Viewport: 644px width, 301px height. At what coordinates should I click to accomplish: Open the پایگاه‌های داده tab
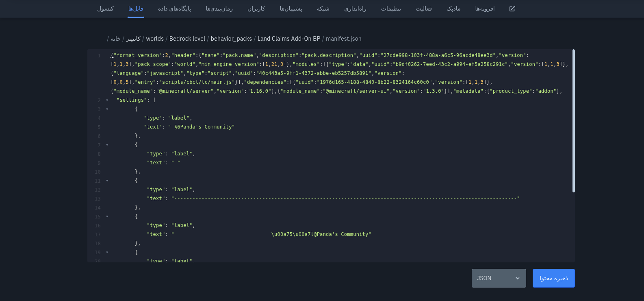pos(175,9)
